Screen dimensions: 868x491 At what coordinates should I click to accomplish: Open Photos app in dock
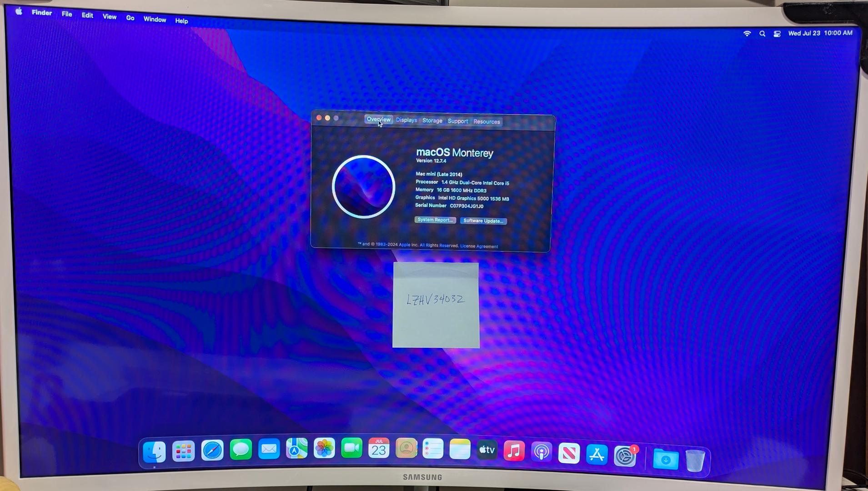click(x=324, y=449)
